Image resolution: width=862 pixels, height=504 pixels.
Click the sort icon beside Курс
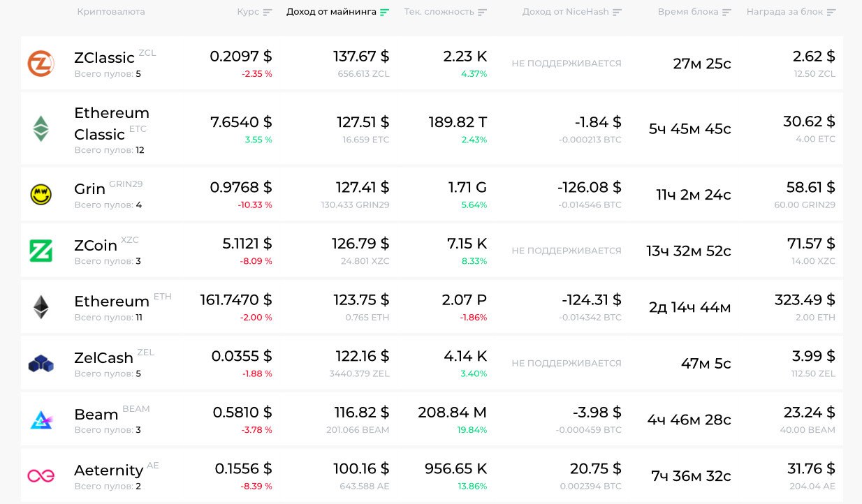[x=268, y=13]
